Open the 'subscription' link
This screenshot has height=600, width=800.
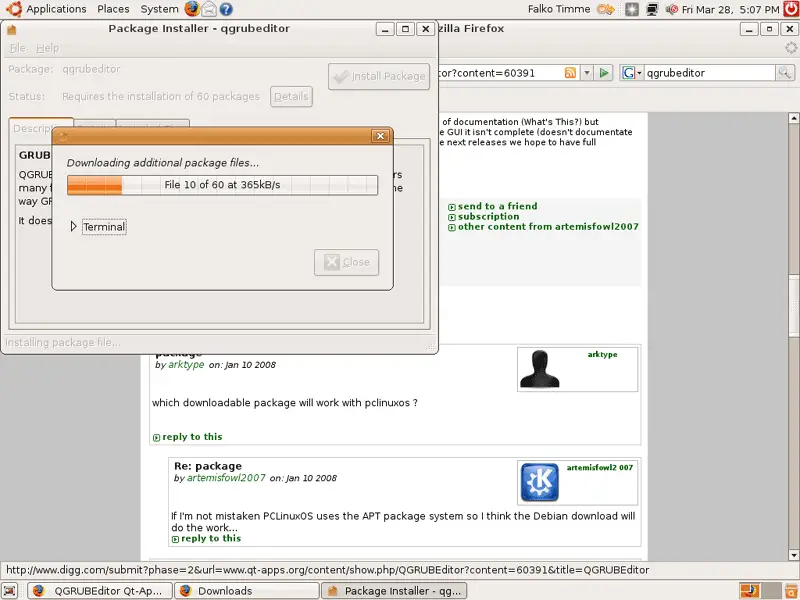coord(488,216)
